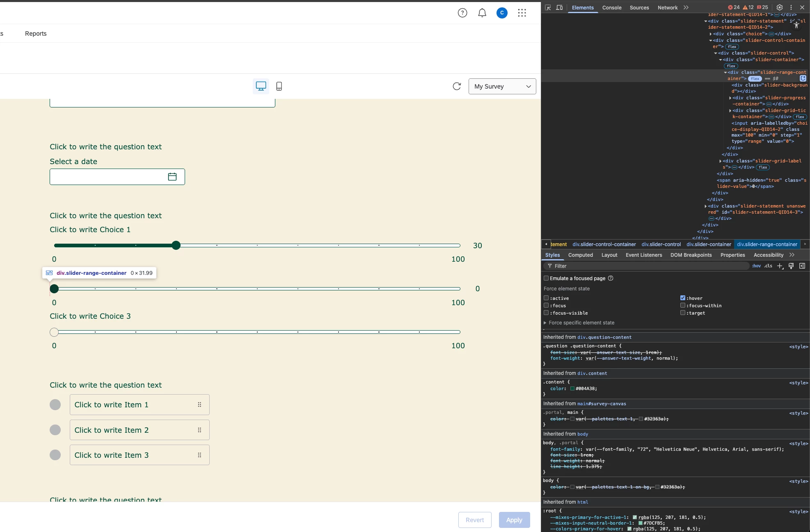Uncheck the :hover state checkbox
This screenshot has width=810, height=532.
pos(683,298)
